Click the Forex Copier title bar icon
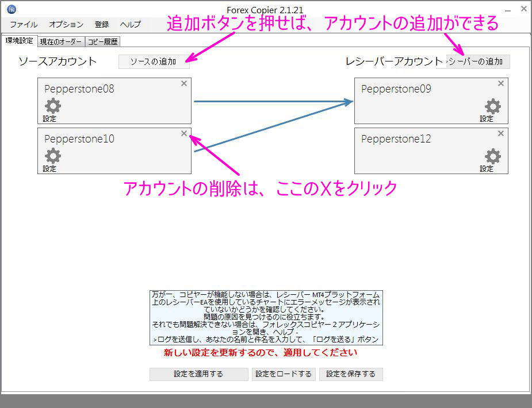This screenshot has height=408, width=532. click(x=13, y=8)
